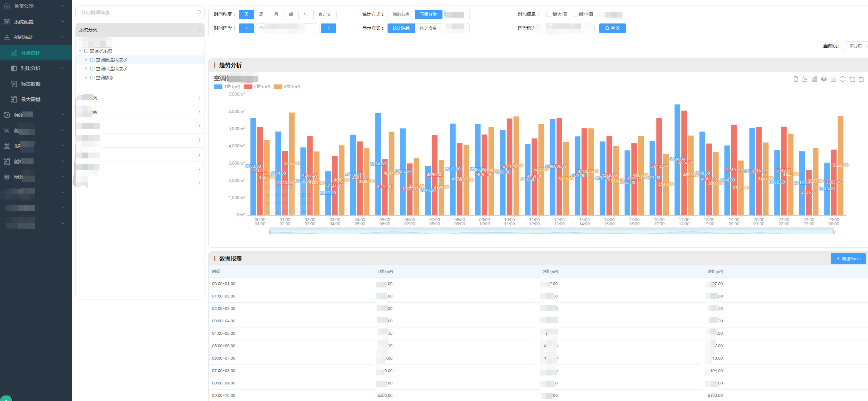
Task: Switch chart to line type icon
Action: click(x=805, y=79)
